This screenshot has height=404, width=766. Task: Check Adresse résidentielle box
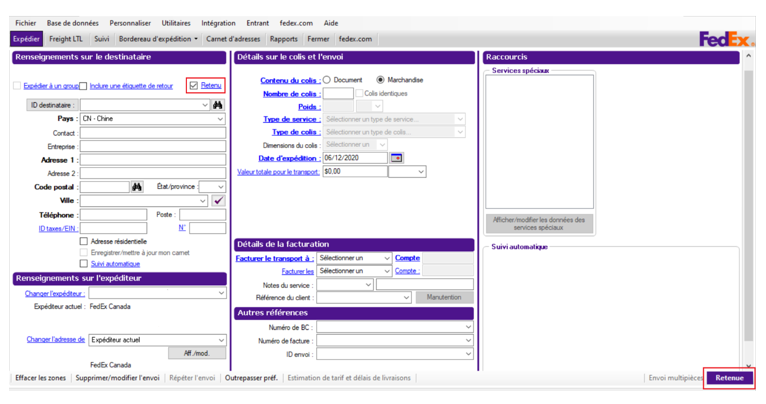[x=84, y=241]
